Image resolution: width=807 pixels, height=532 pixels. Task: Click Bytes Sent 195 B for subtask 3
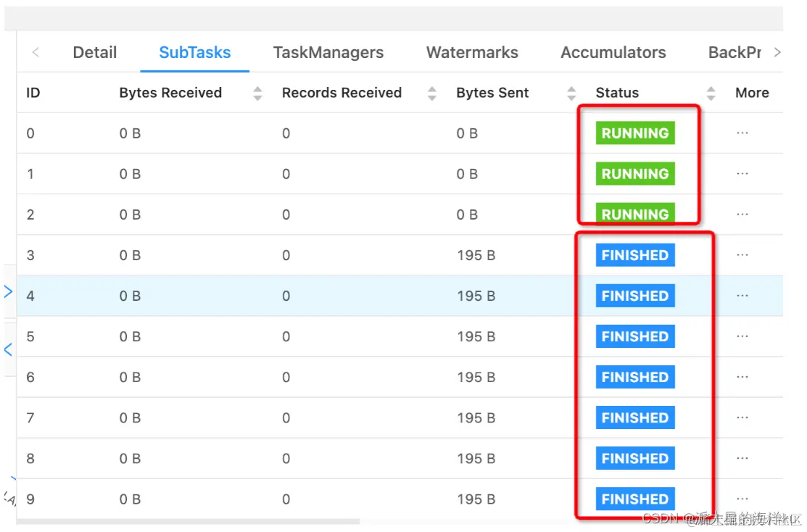(x=476, y=255)
